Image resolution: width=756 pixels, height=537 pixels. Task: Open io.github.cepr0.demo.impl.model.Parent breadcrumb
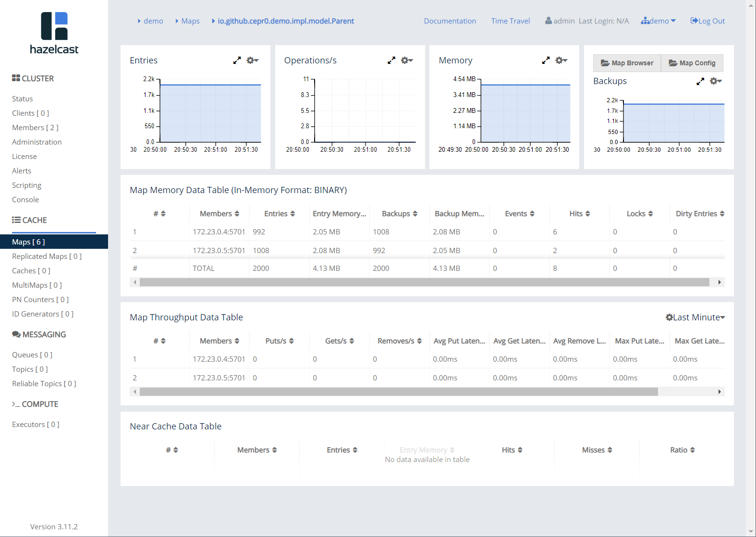(286, 21)
